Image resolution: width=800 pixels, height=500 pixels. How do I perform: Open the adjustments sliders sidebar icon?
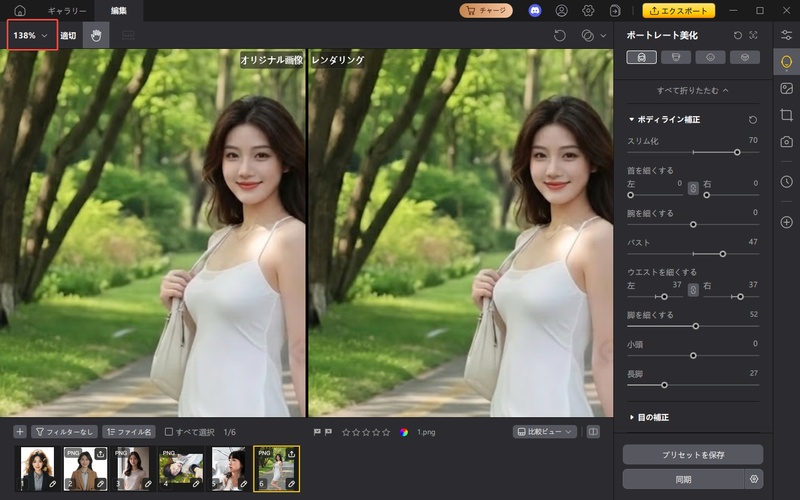[x=786, y=35]
